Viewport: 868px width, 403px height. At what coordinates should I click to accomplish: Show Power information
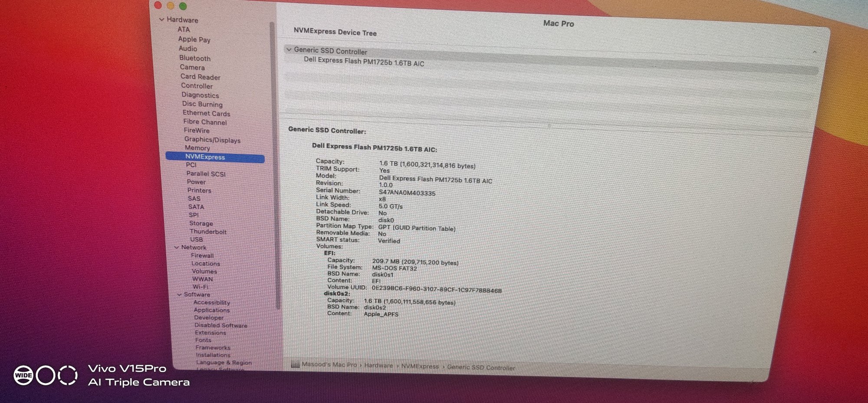pyautogui.click(x=197, y=182)
